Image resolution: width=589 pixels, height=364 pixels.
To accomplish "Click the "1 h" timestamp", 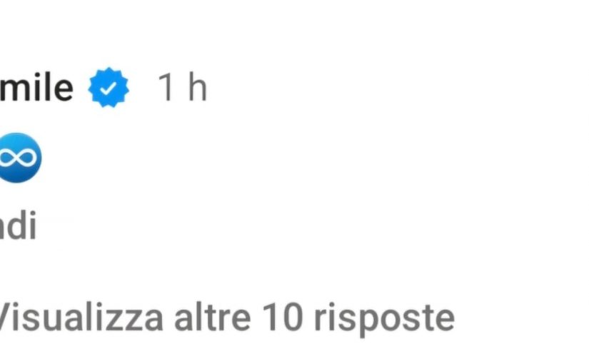I will 183,88.
